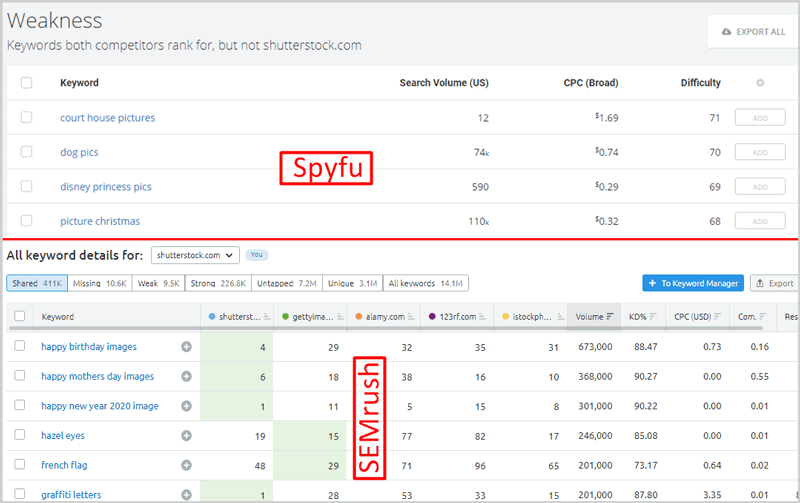800x503 pixels.
Task: Click plus icon beside french flag keyword
Action: tap(186, 466)
